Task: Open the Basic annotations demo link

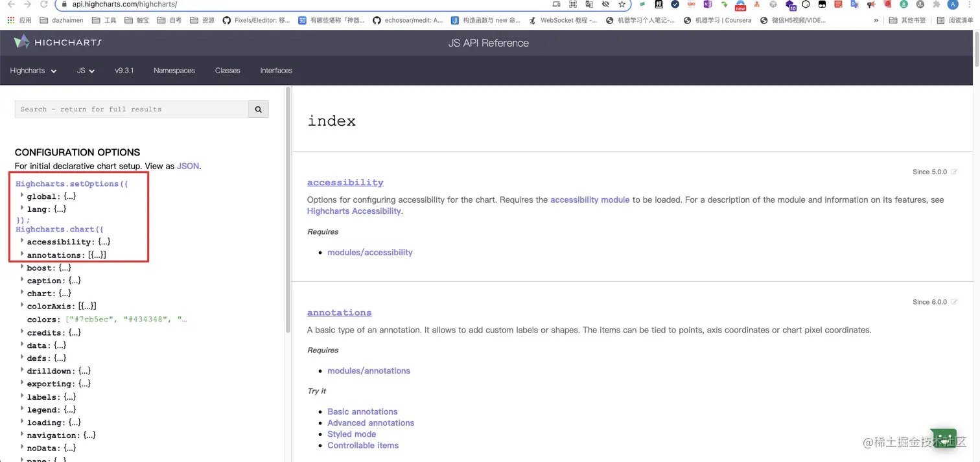Action: pyautogui.click(x=362, y=411)
